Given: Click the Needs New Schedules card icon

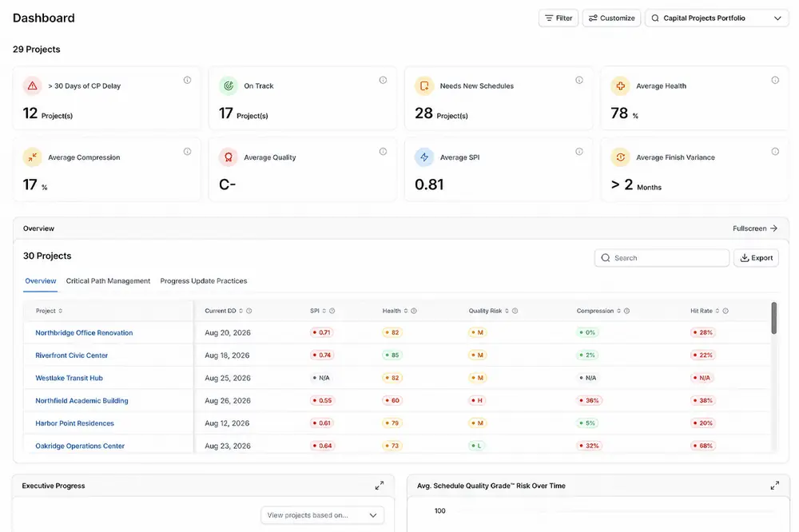Looking at the screenshot, I should coord(424,85).
